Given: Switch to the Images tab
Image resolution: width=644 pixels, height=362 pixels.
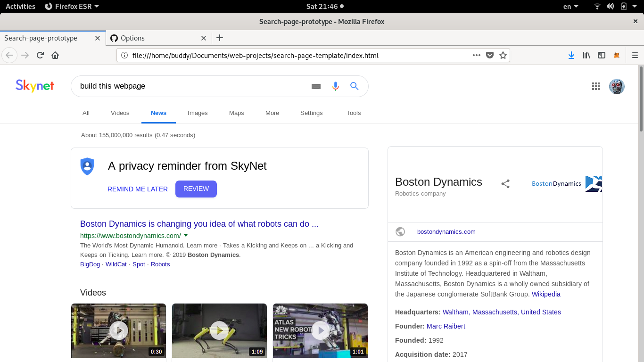Looking at the screenshot, I should (198, 113).
